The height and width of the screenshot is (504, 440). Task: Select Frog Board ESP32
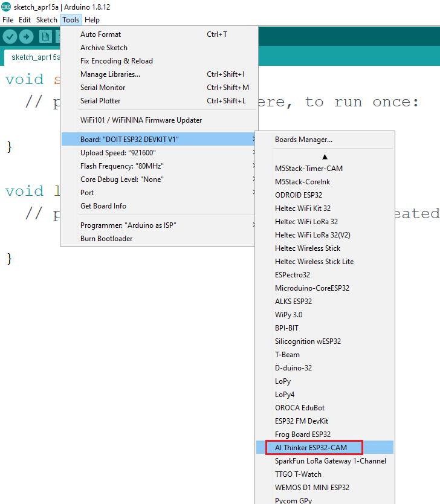[325, 435]
